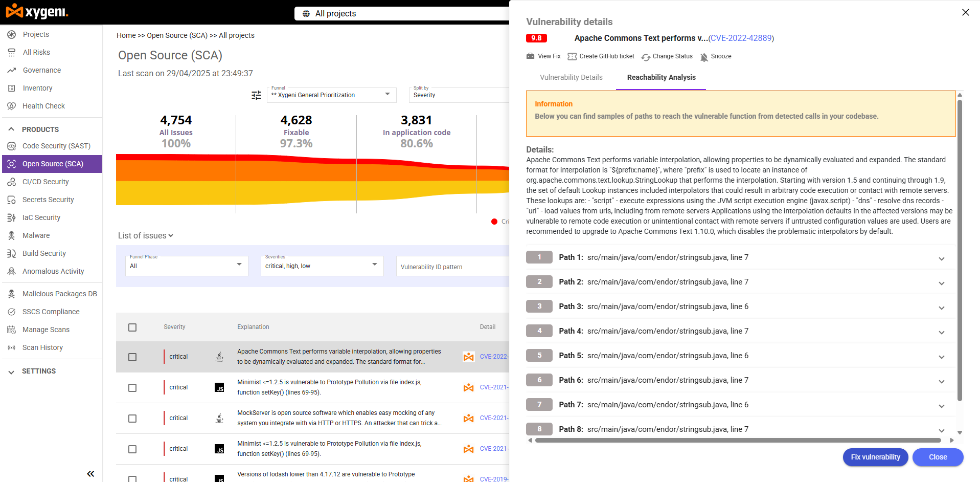
Task: Select Open Source (SCA) menu item
Action: [52, 164]
